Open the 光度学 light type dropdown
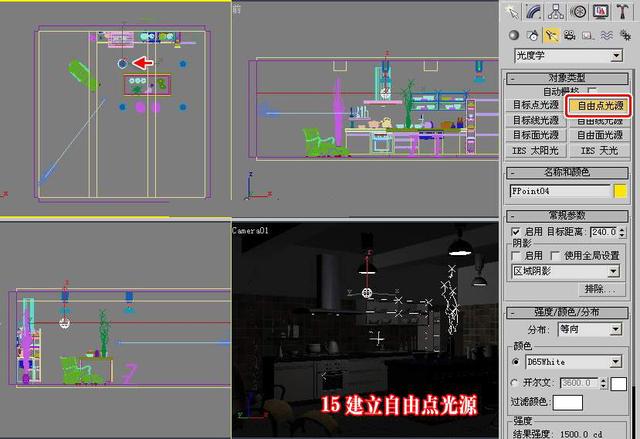 (x=569, y=55)
